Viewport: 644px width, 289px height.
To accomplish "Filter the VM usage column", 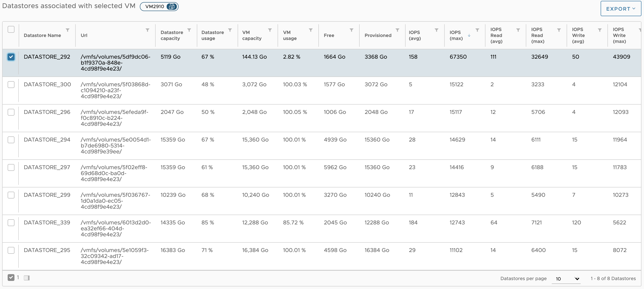I will 311,30.
